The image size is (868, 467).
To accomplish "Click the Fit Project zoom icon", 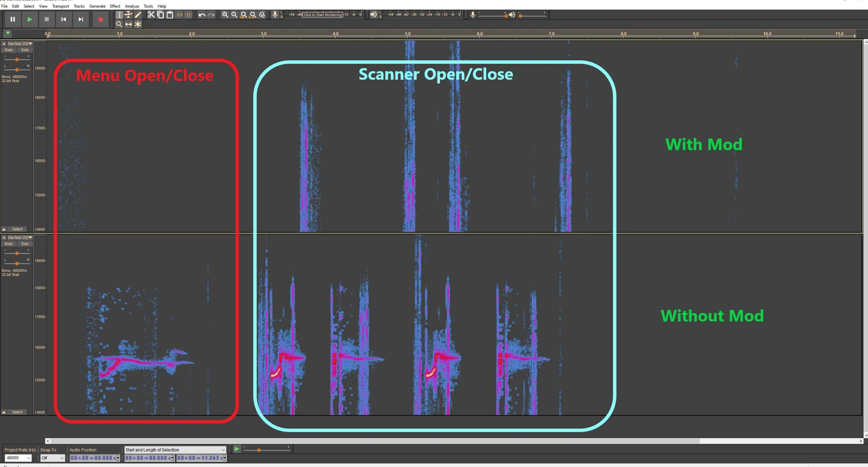I will pos(252,15).
